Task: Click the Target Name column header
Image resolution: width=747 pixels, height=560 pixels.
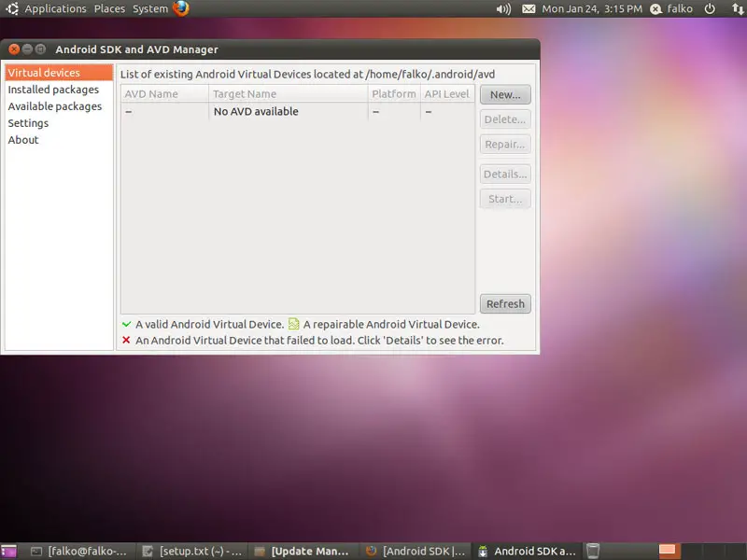Action: pyautogui.click(x=289, y=94)
